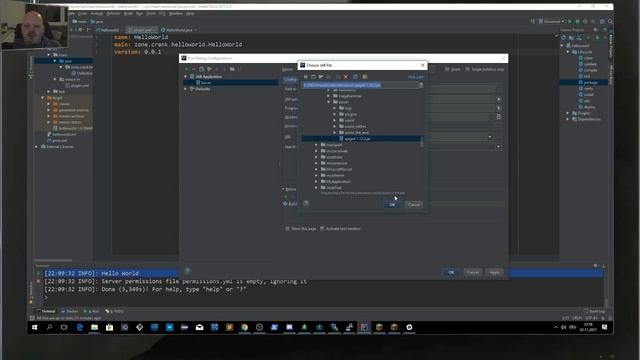Click the Copy Configuration icon
This screenshot has width=640, height=360.
202,69
